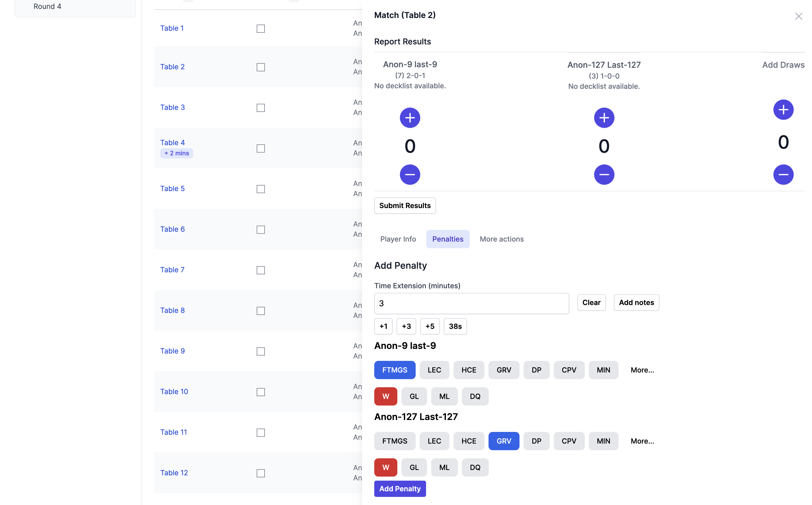The height and width of the screenshot is (505, 812).
Task: Decrease Anon-9 last-9's match score
Action: (410, 174)
